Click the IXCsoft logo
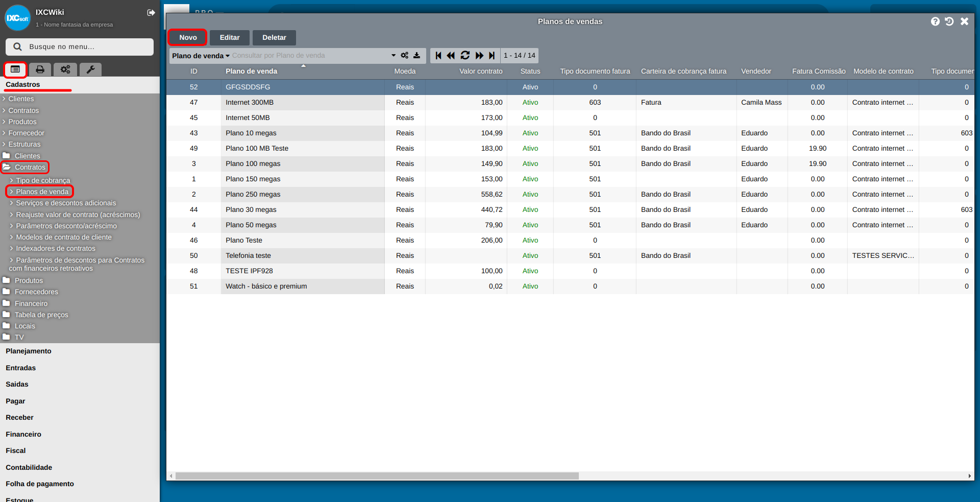This screenshot has width=980, height=502. pyautogui.click(x=18, y=18)
